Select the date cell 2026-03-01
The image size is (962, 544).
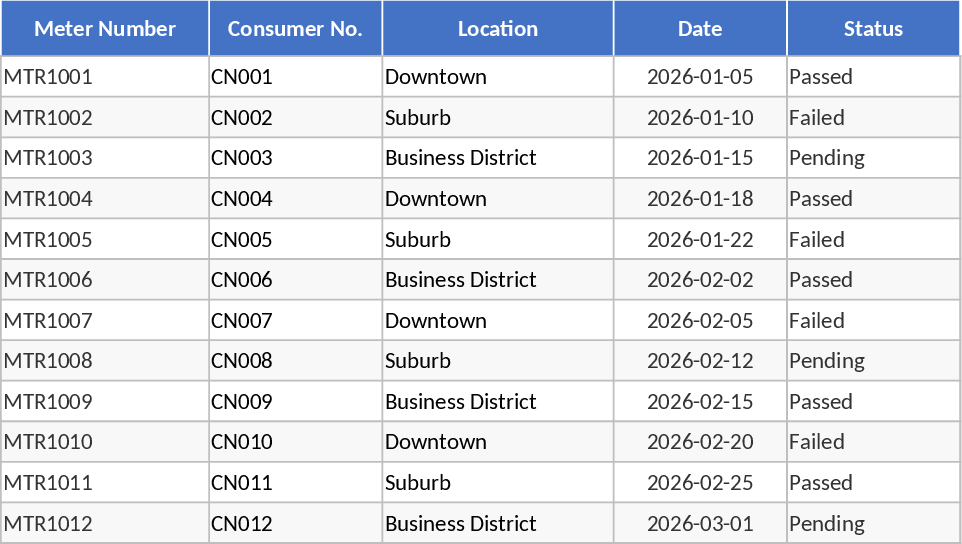click(700, 524)
